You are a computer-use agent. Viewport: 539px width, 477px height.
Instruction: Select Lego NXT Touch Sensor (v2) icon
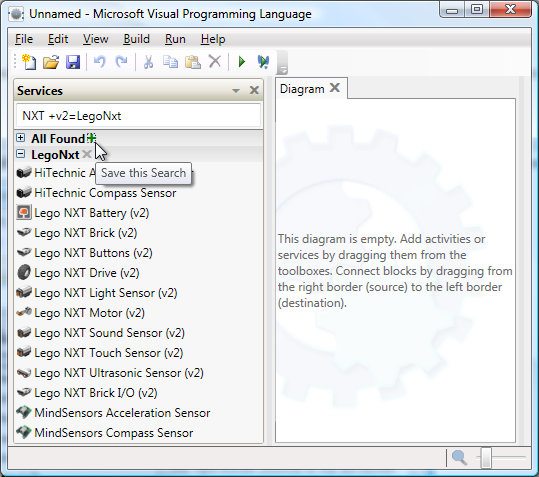[24, 352]
